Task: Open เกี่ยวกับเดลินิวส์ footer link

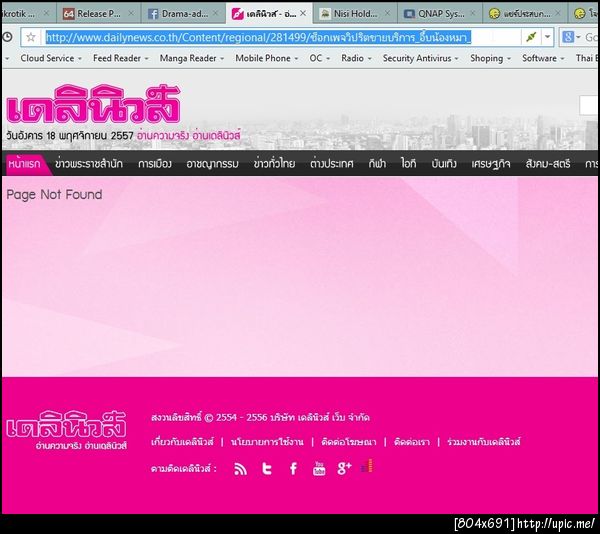Action: pyautogui.click(x=183, y=442)
